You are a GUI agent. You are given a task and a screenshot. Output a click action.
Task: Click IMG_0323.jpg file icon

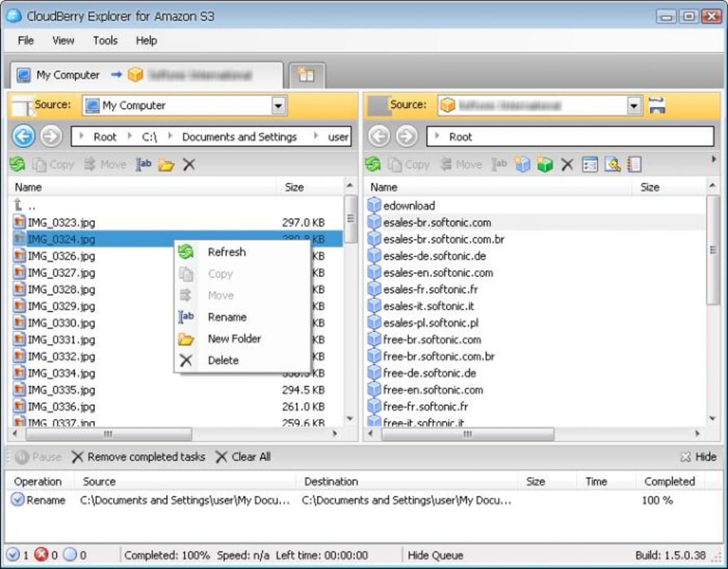pos(19,222)
